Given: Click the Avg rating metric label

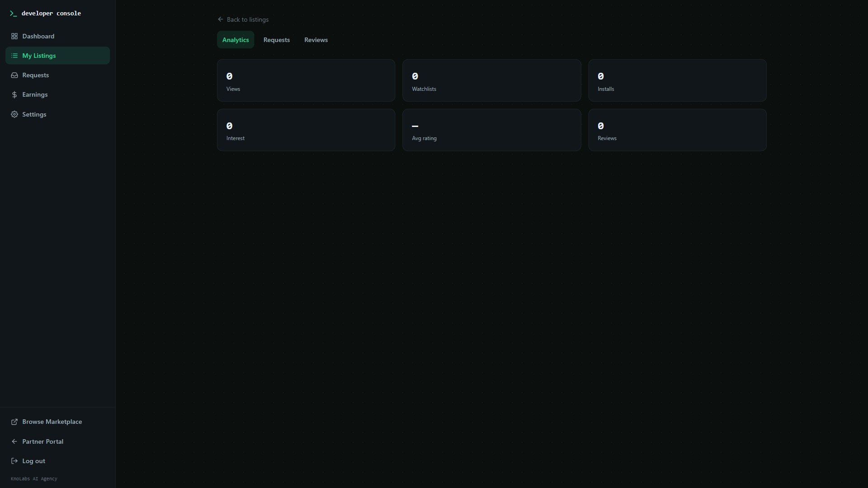Looking at the screenshot, I should tap(424, 138).
